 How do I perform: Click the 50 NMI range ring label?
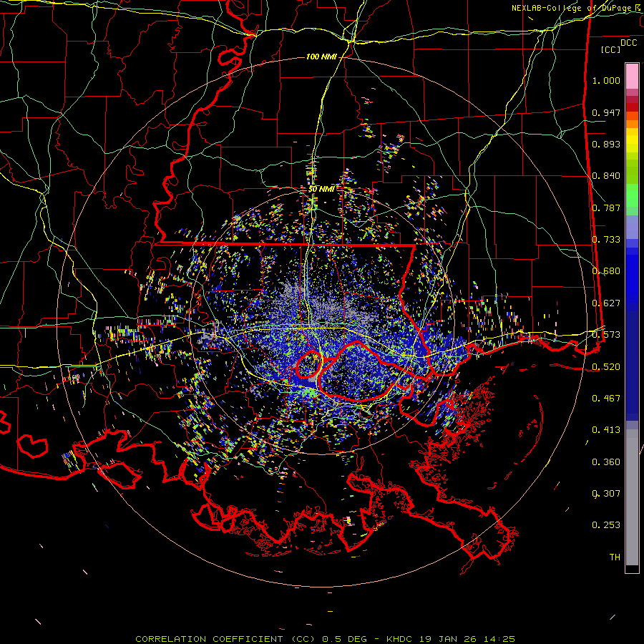(321, 189)
